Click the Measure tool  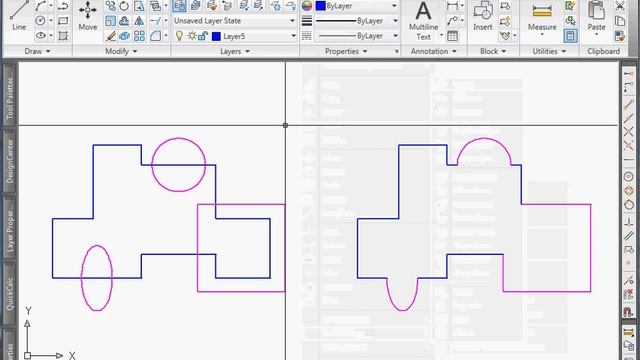tap(542, 16)
